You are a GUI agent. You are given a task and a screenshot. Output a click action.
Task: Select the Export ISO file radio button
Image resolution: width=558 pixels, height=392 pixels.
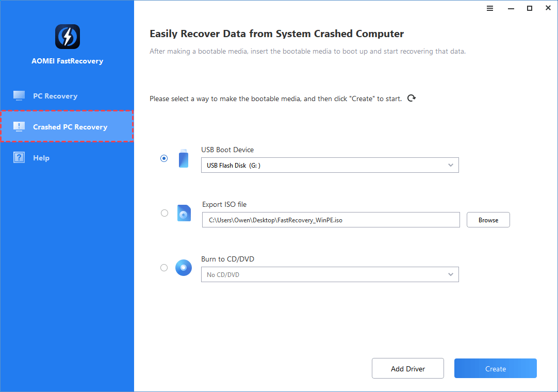tap(164, 213)
